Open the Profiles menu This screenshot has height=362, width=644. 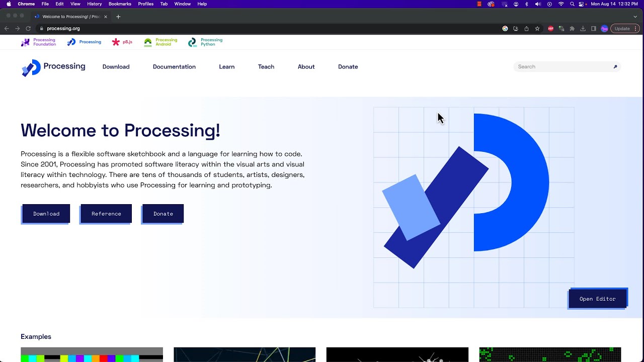coord(146,4)
